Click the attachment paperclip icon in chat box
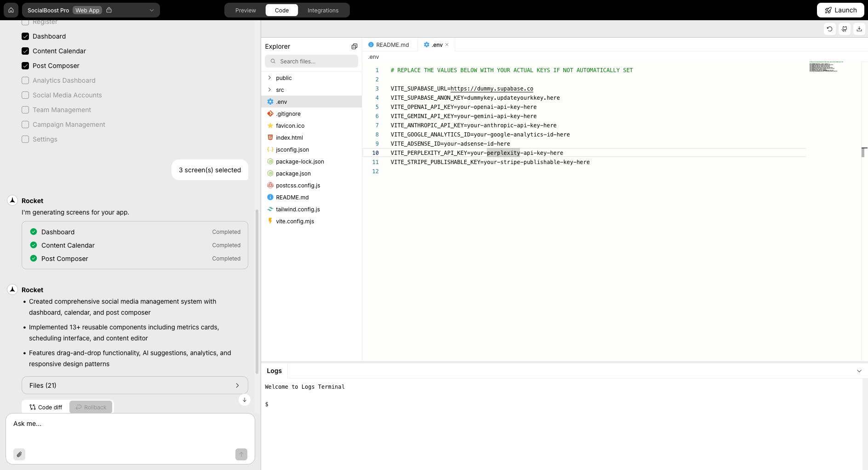This screenshot has width=868, height=470. pos(19,454)
